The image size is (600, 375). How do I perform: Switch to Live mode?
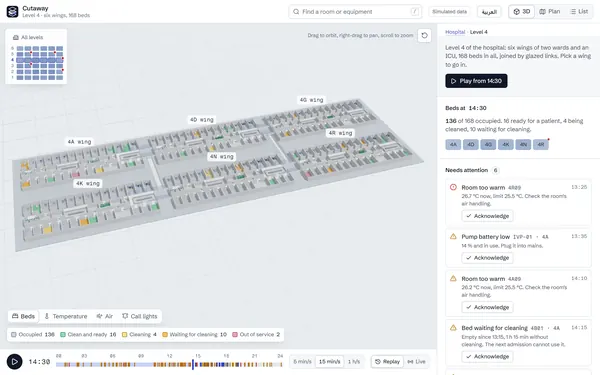(416, 362)
